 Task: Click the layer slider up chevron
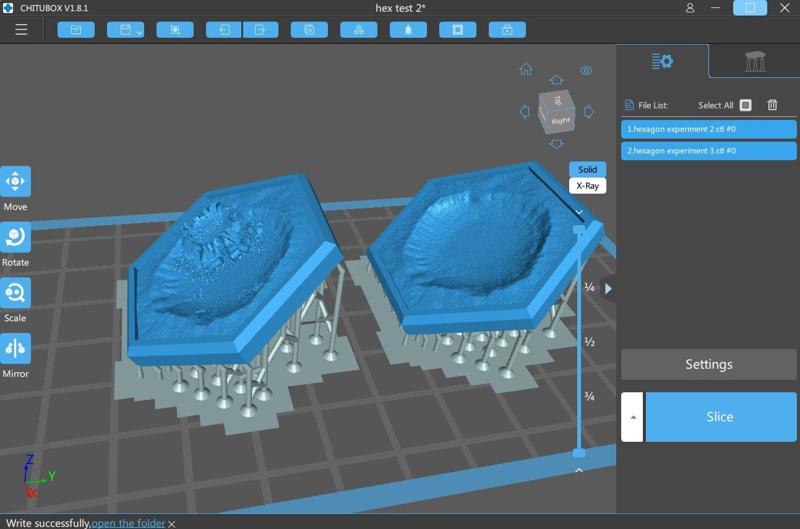[579, 470]
